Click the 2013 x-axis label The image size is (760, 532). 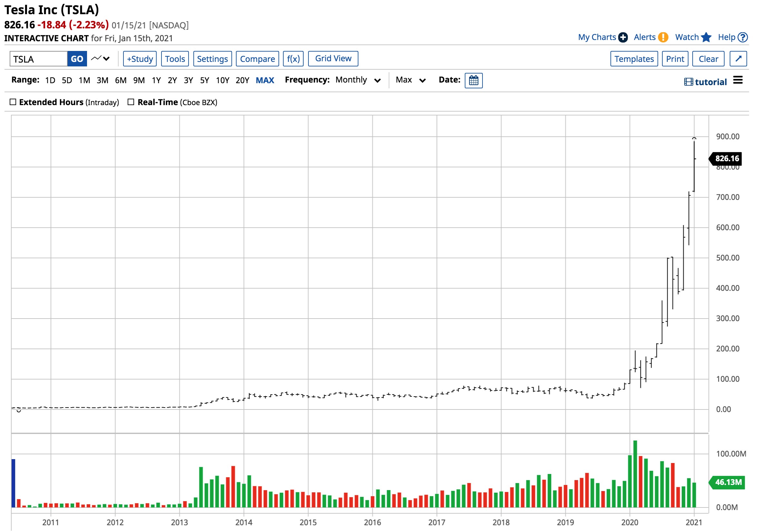(x=180, y=522)
